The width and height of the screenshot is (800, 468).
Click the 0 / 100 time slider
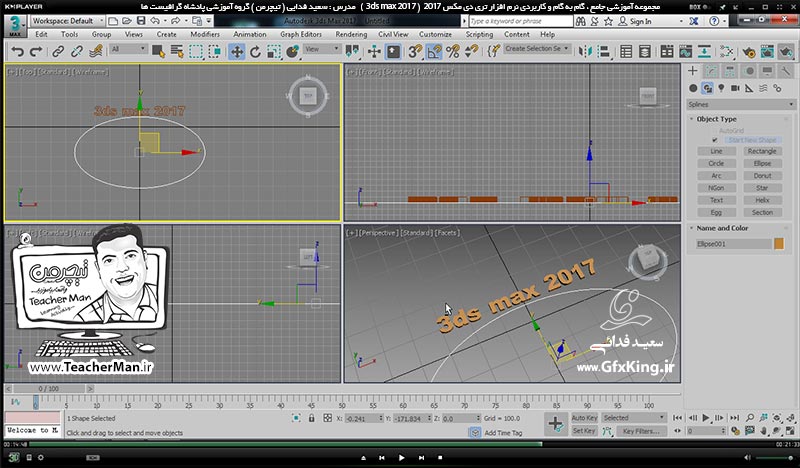click(x=49, y=389)
